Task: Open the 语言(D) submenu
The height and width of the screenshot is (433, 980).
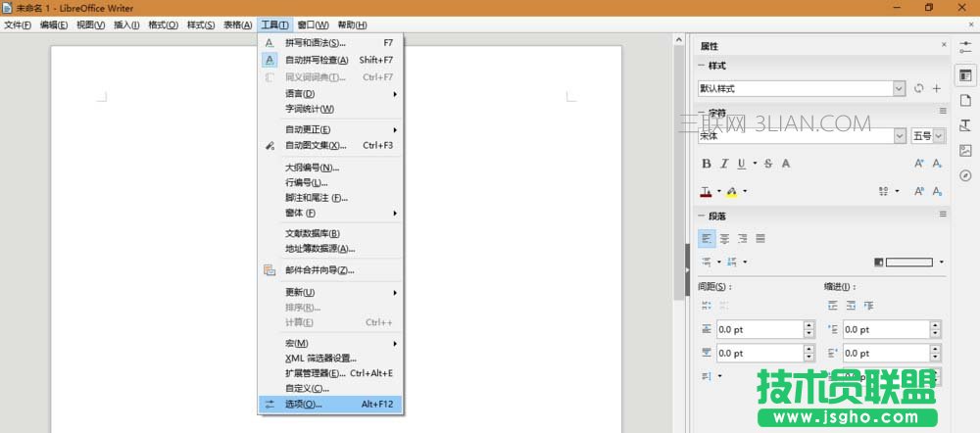Action: [330, 94]
